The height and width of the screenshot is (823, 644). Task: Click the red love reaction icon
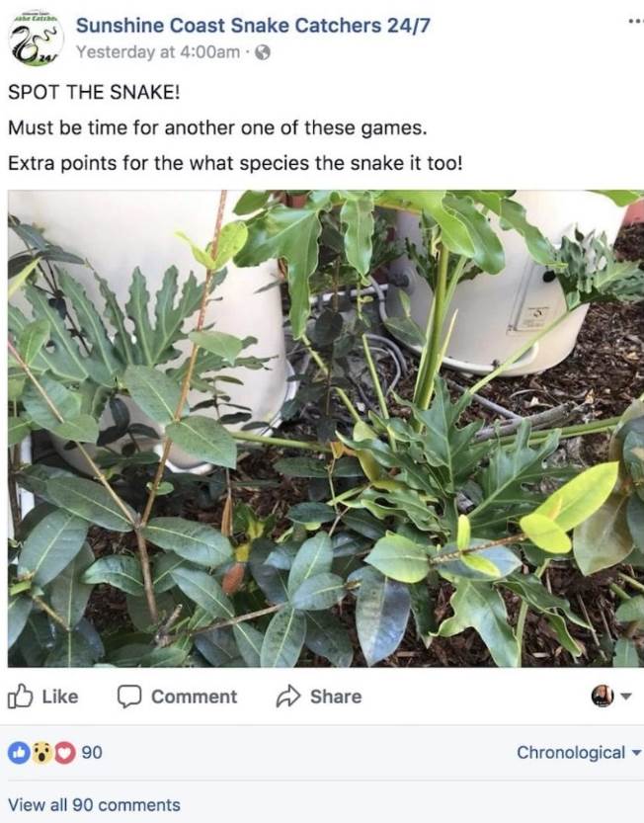(x=64, y=753)
